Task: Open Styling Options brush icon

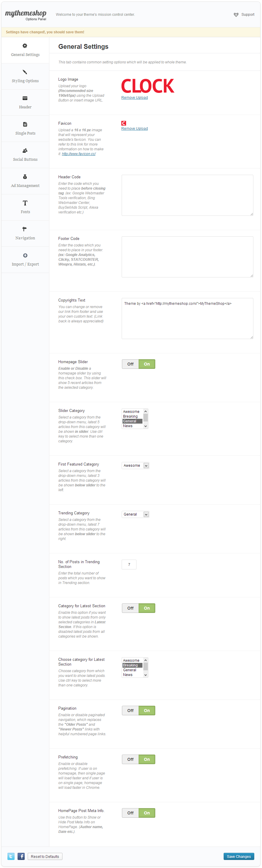Action: (25, 72)
